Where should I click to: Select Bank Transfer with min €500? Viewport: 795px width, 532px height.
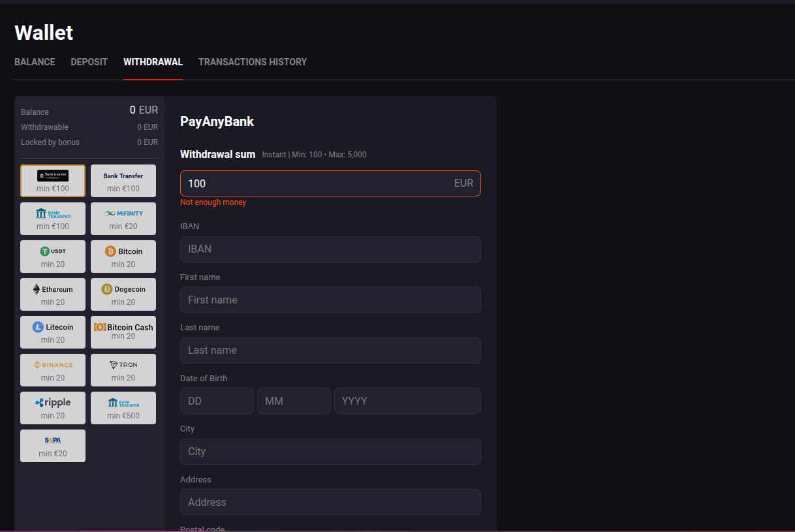(x=123, y=408)
